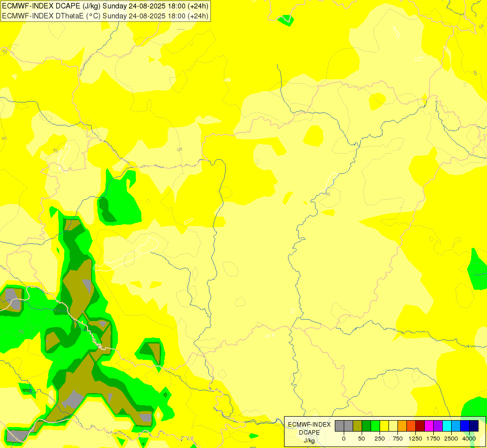
Task: Click the legend label DCAPE
Action: point(309,433)
